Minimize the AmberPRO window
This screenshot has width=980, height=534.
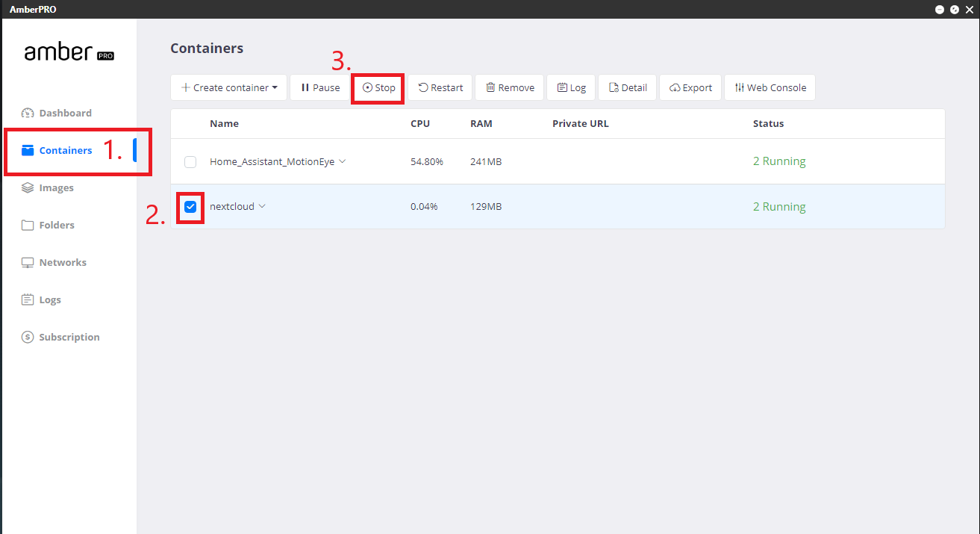tap(940, 9)
